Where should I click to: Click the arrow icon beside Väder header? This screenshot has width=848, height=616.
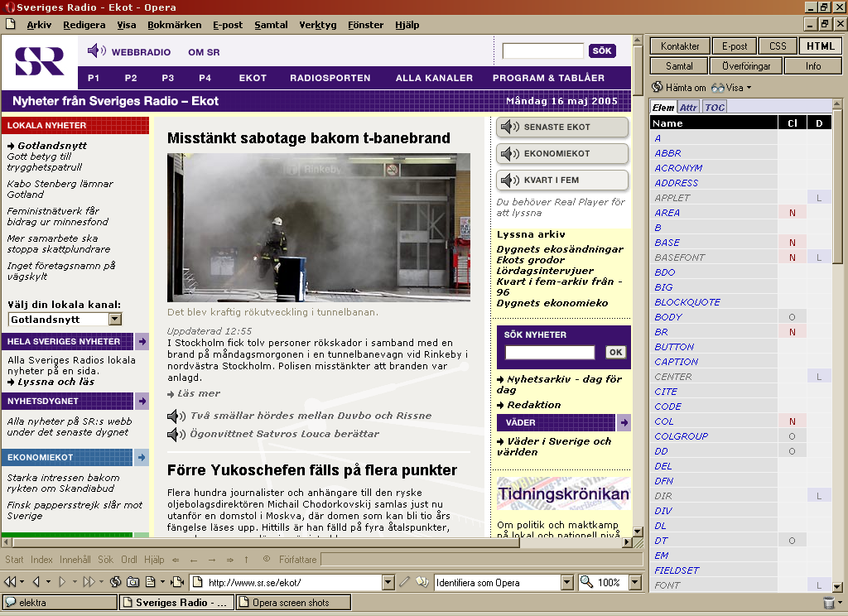[624, 422]
